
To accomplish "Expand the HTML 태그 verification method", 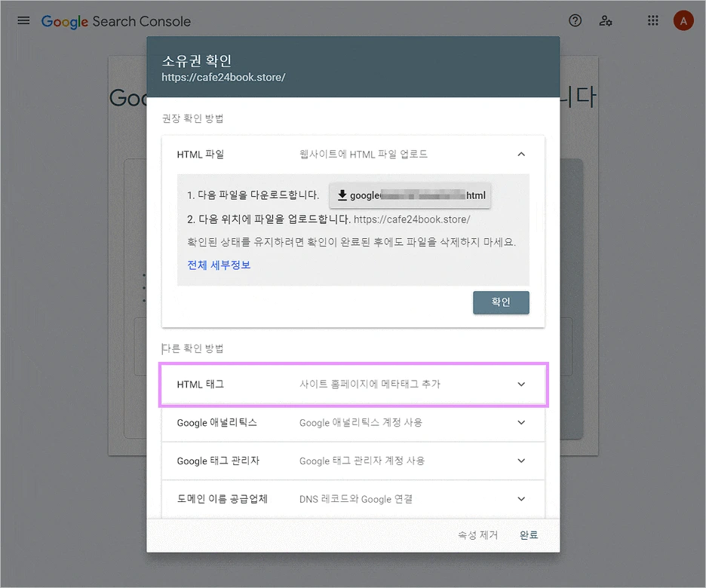I will [520, 384].
